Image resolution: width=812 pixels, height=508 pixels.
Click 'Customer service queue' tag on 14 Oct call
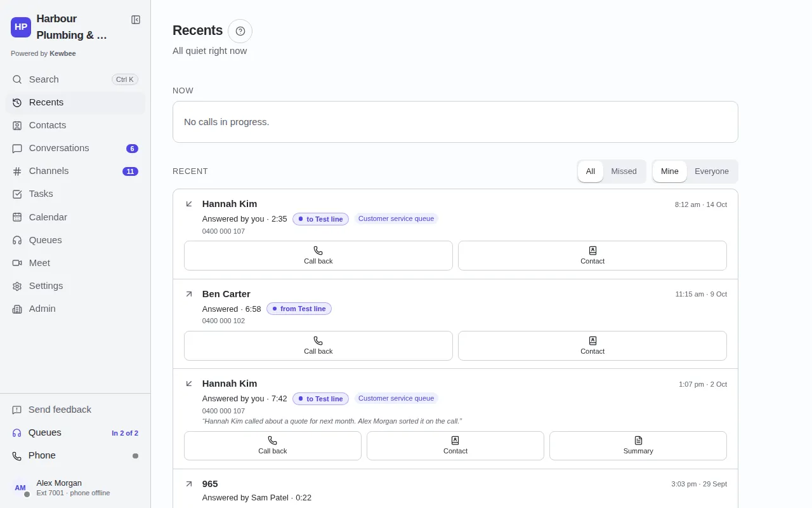396,218
